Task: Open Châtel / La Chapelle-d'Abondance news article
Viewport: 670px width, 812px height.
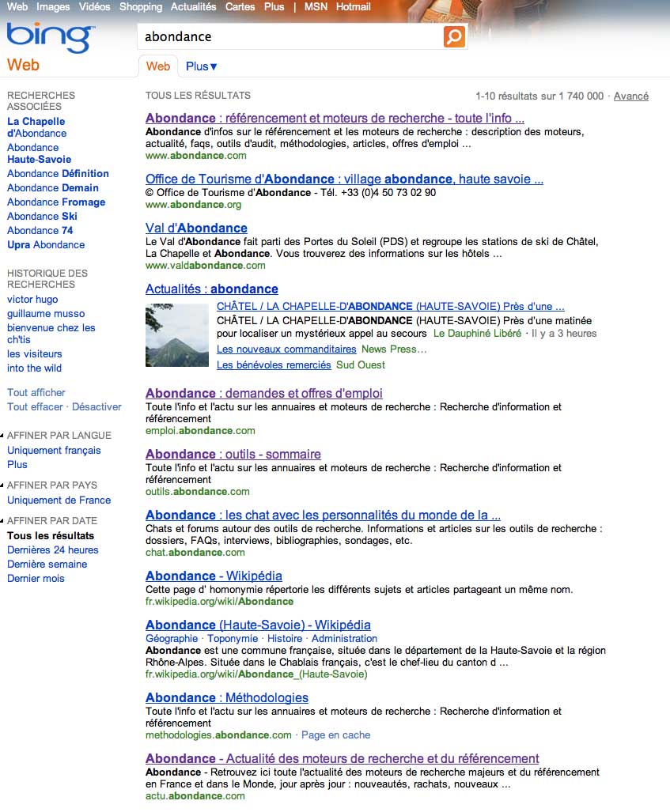Action: point(390,306)
